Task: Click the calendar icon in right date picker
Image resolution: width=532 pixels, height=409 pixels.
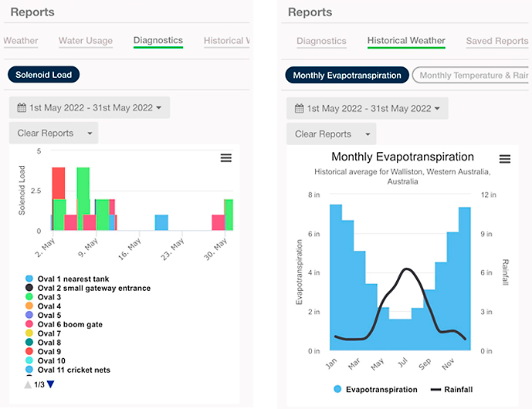Action: 299,109
